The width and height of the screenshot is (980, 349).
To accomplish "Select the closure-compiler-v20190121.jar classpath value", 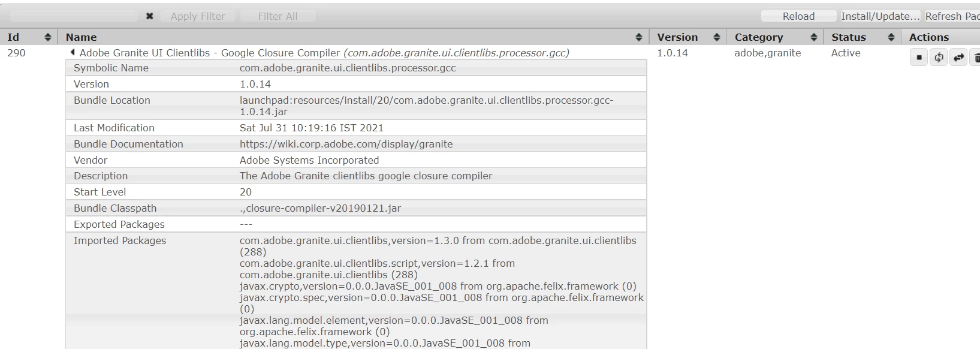I will 321,208.
